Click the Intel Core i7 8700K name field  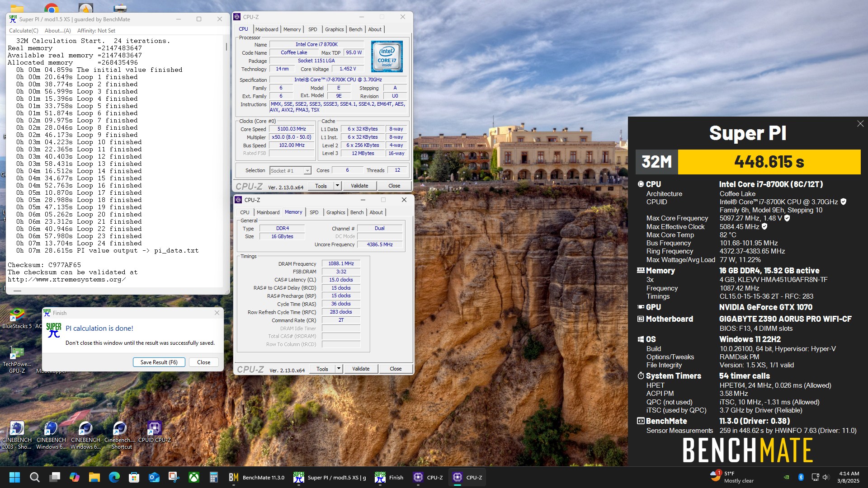click(x=317, y=44)
